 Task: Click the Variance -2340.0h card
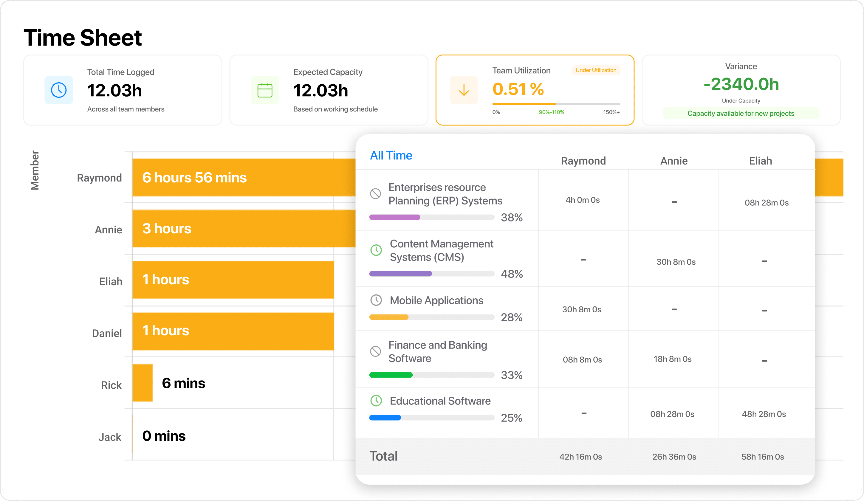point(741,84)
